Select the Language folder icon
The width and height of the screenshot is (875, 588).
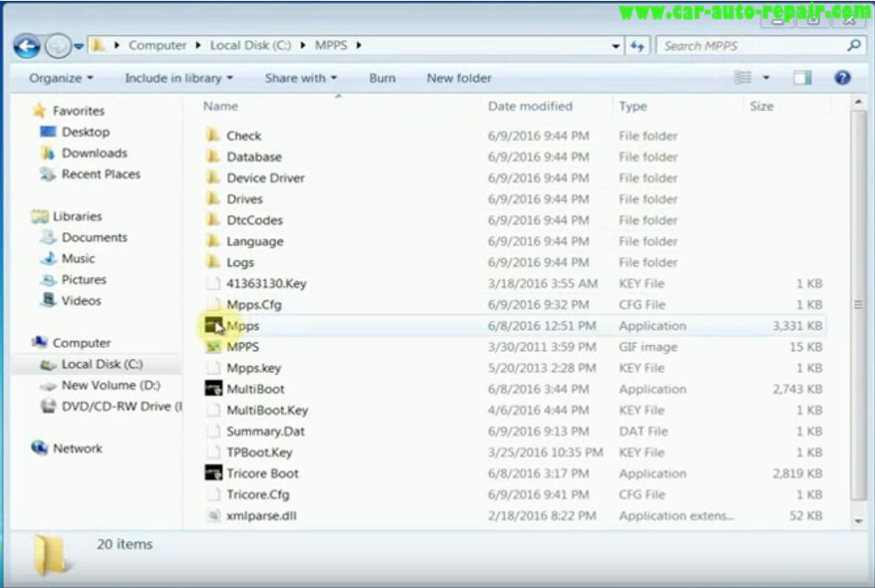click(213, 241)
